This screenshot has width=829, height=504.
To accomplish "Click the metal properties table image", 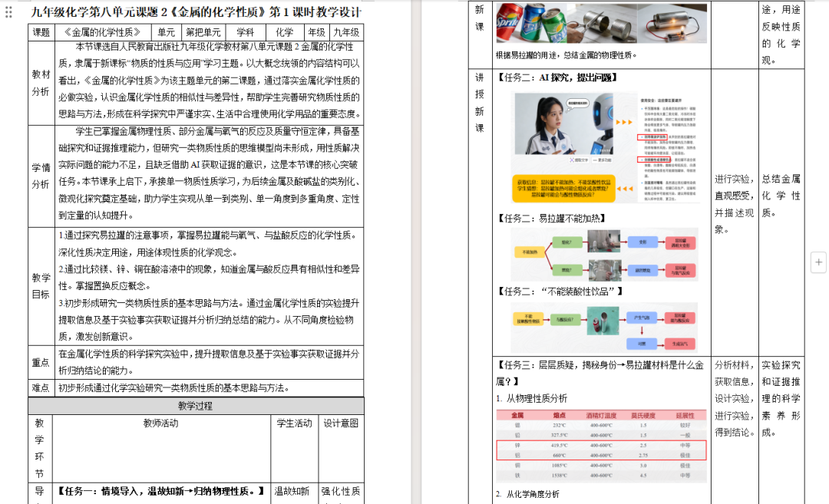I will click(601, 446).
